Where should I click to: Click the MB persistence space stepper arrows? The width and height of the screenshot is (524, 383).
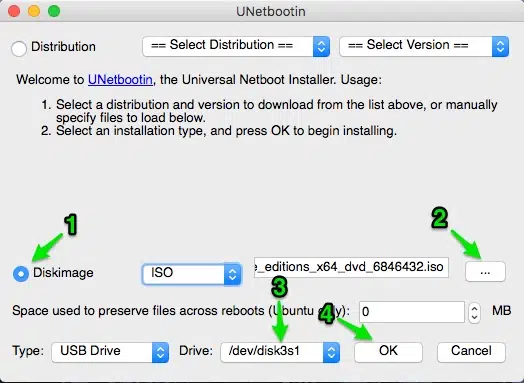(x=474, y=312)
